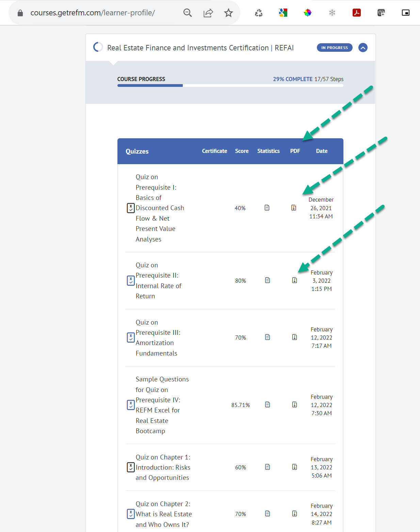
Task: Open statistics for Chapter 2 quiz
Action: [x=268, y=514]
